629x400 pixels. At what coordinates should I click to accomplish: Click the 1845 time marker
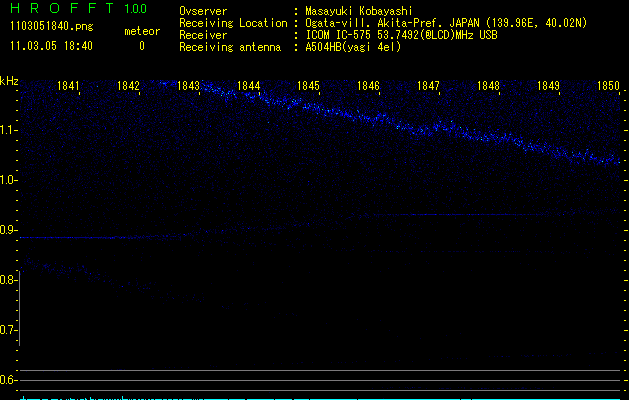[308, 86]
